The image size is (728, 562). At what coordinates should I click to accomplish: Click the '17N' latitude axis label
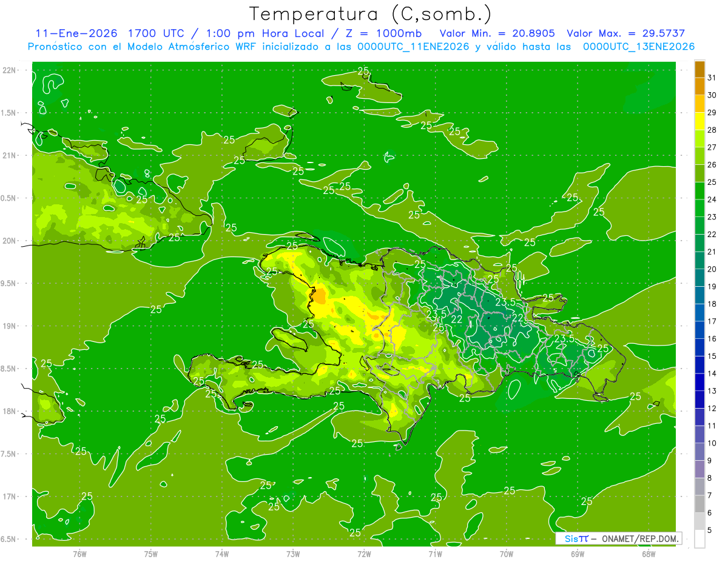[x=10, y=497]
